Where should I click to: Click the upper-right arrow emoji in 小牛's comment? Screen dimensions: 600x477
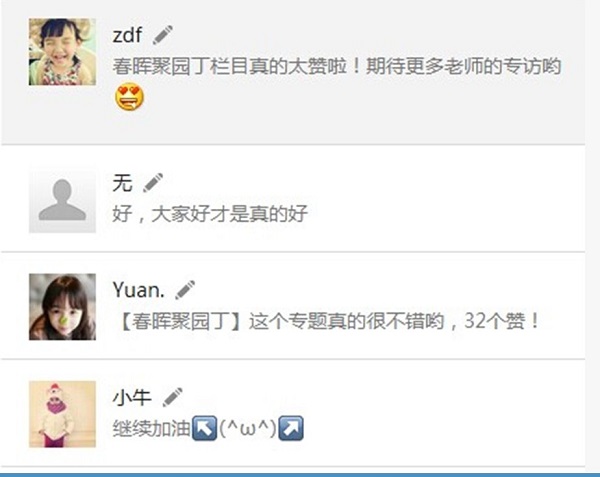coord(291,428)
